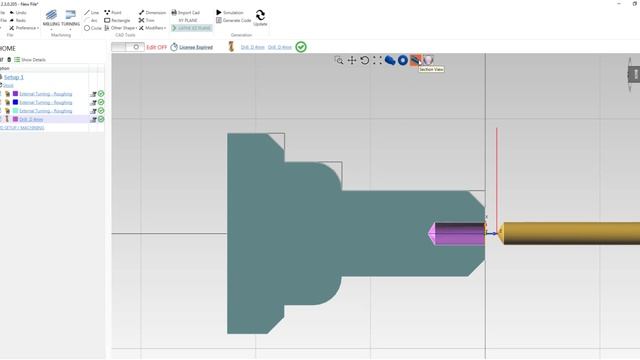Toggle green check of third turning operation

[x=101, y=111]
